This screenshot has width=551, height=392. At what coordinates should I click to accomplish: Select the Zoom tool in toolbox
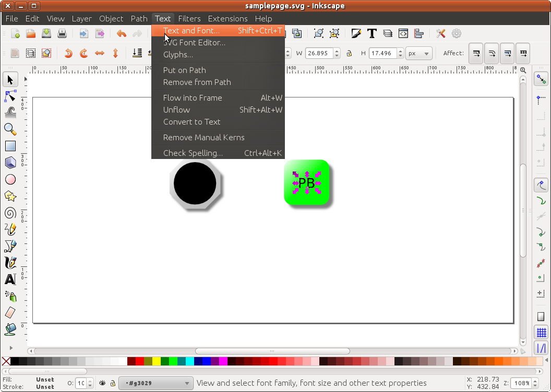10,129
